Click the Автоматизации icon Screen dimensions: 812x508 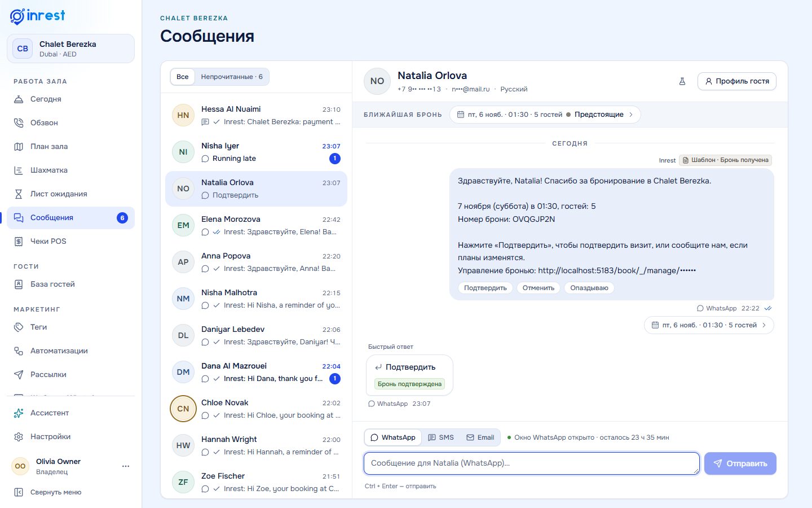19,351
